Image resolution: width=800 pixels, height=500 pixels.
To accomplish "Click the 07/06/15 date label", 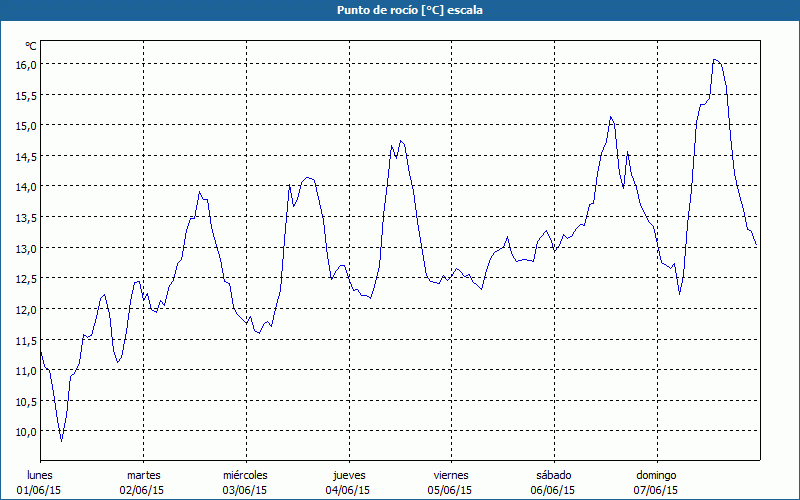I will pos(656,490).
